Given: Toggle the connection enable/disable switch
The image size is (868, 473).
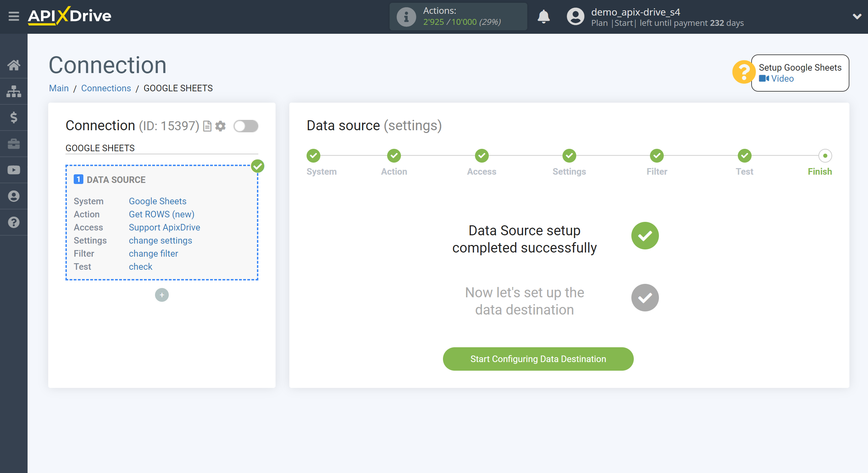Looking at the screenshot, I should pyautogui.click(x=245, y=126).
